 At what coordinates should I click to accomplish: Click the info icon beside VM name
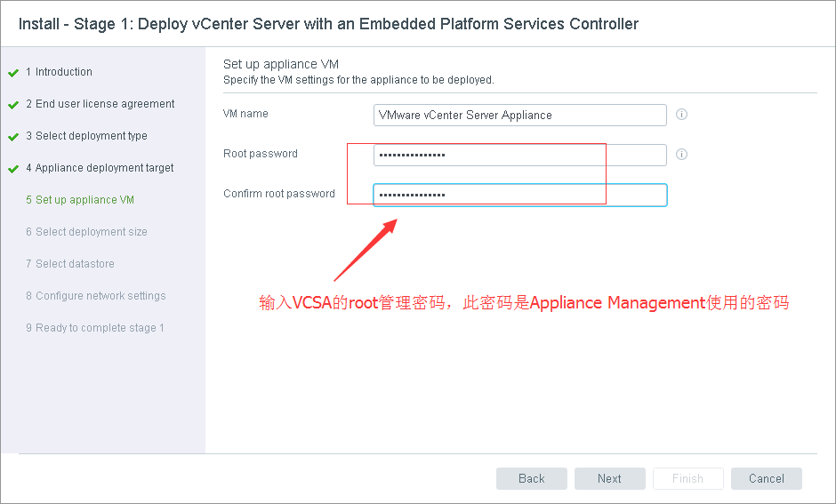point(681,115)
